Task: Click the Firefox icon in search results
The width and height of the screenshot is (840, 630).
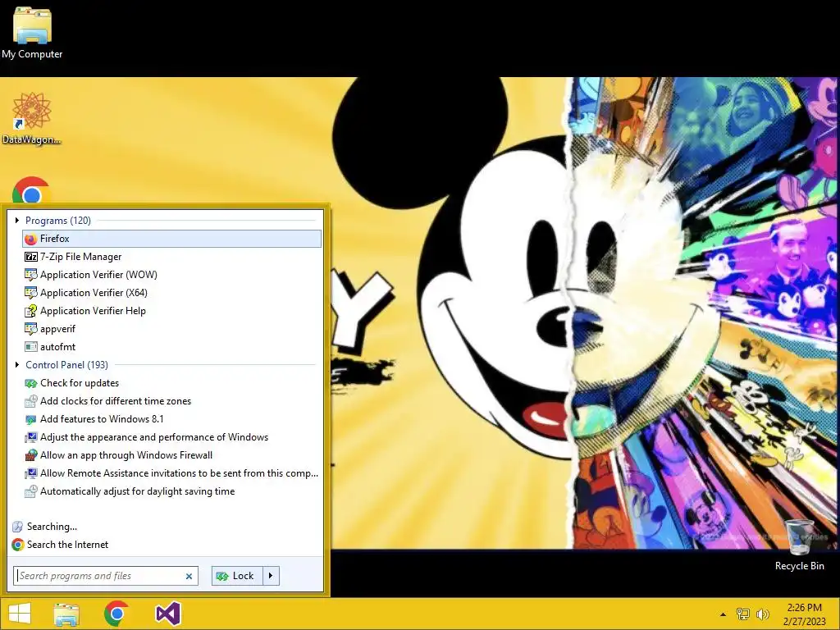Action: pos(30,239)
